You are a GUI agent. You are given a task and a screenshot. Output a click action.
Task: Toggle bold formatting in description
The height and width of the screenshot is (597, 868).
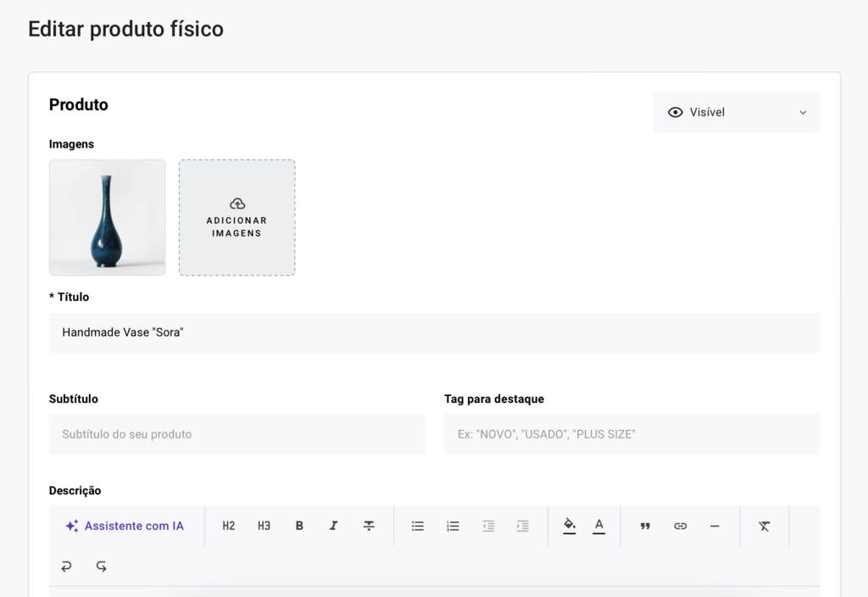point(299,526)
